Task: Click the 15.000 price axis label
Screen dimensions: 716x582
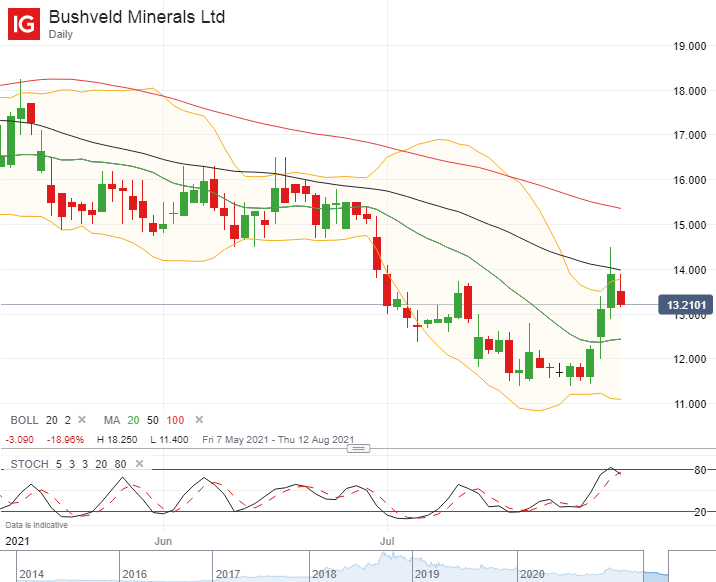Action: click(690, 225)
